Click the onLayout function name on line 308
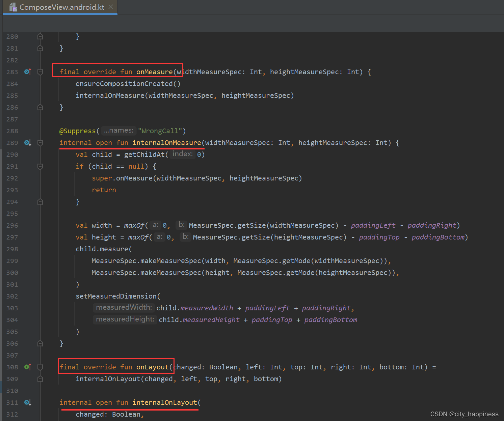 pos(152,367)
